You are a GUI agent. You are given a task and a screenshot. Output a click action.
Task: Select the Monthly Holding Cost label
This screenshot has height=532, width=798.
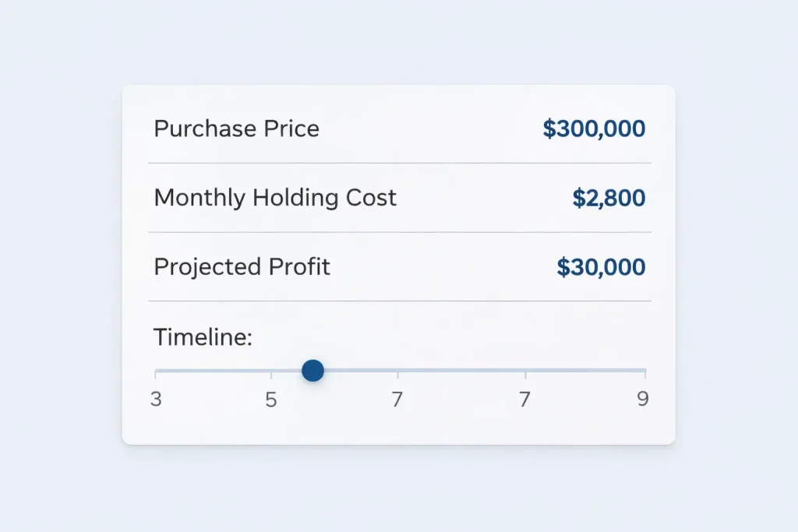point(275,198)
